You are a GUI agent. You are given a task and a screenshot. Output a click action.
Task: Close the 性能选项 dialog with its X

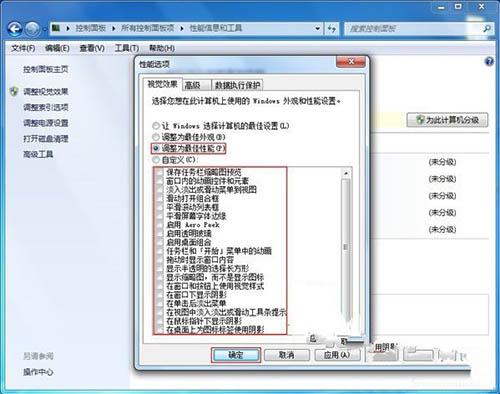[x=351, y=62]
